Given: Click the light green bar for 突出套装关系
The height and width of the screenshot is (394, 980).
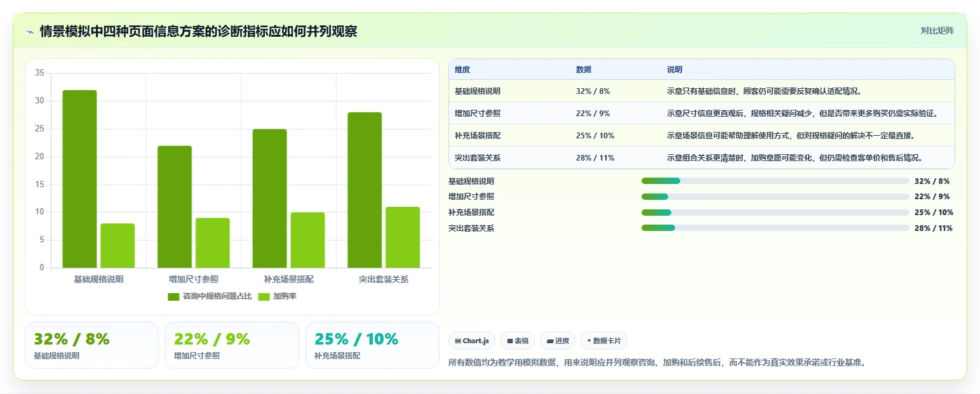Looking at the screenshot, I should (x=403, y=237).
